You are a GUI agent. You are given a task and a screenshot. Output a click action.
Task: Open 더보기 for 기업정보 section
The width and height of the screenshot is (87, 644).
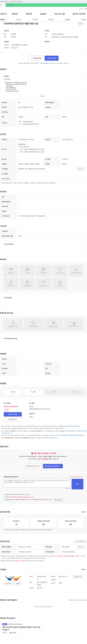[84, 569]
